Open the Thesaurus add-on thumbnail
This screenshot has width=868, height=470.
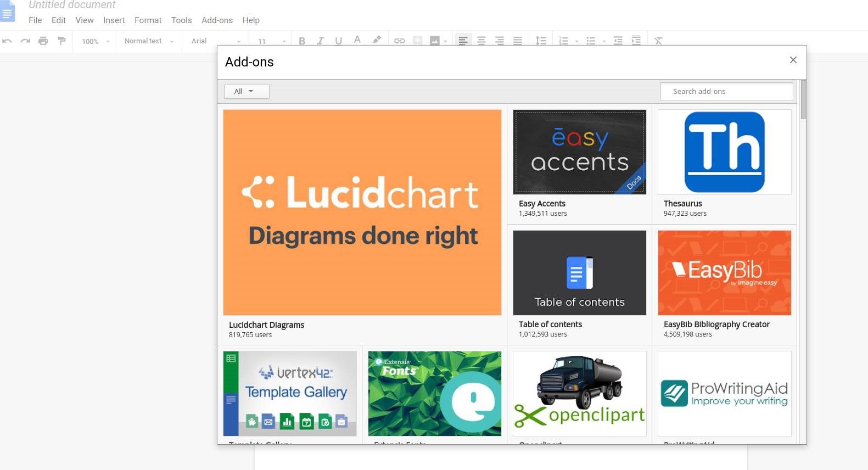pos(725,152)
